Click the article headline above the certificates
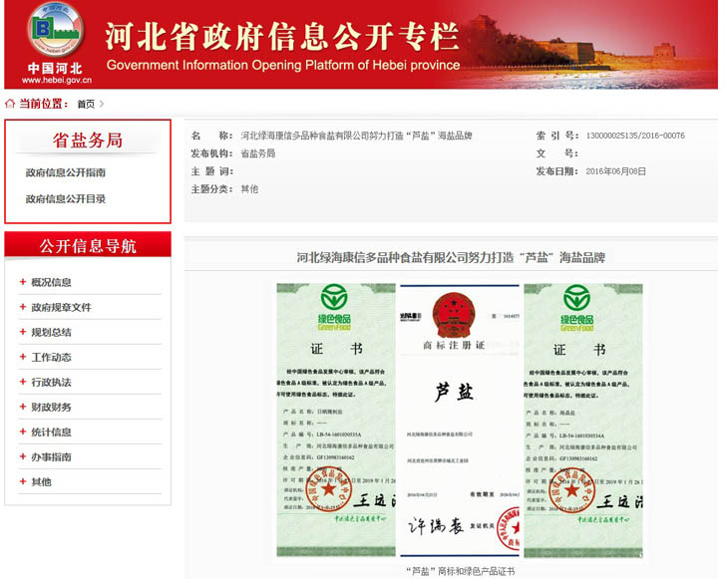 pyautogui.click(x=451, y=257)
